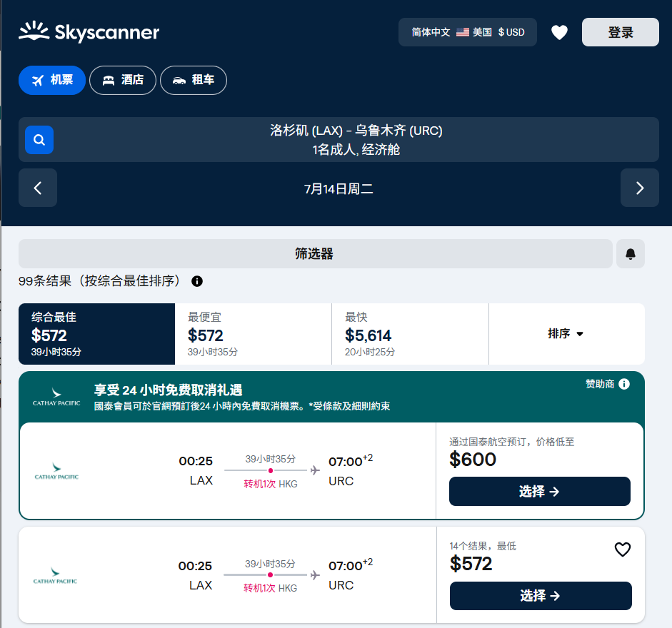Click info icon next to 赞助商

tap(624, 384)
